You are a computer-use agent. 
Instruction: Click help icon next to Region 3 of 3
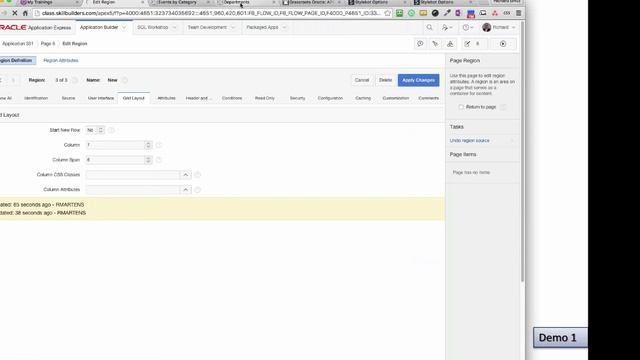tap(75, 80)
